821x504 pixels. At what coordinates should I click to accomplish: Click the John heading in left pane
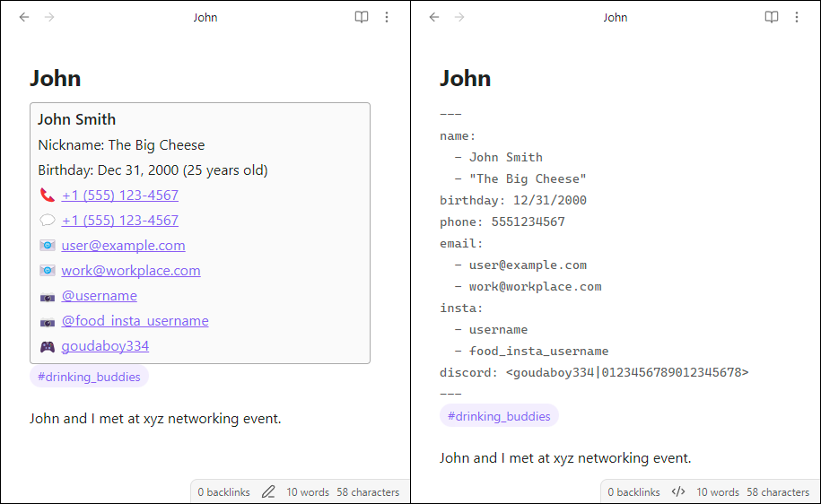click(56, 79)
